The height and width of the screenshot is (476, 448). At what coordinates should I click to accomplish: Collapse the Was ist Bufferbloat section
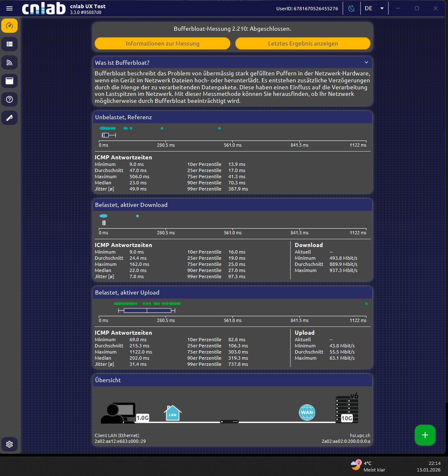(x=366, y=63)
